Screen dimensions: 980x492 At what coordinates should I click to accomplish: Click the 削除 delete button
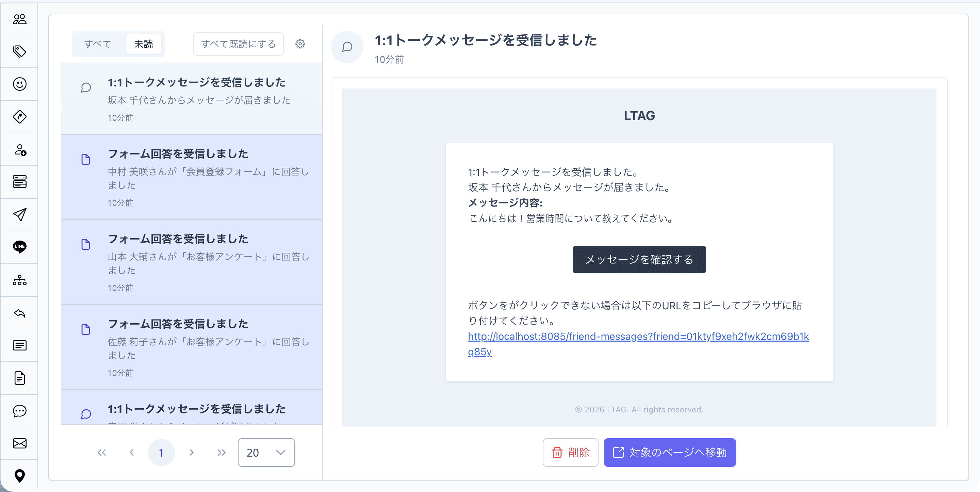coord(571,453)
